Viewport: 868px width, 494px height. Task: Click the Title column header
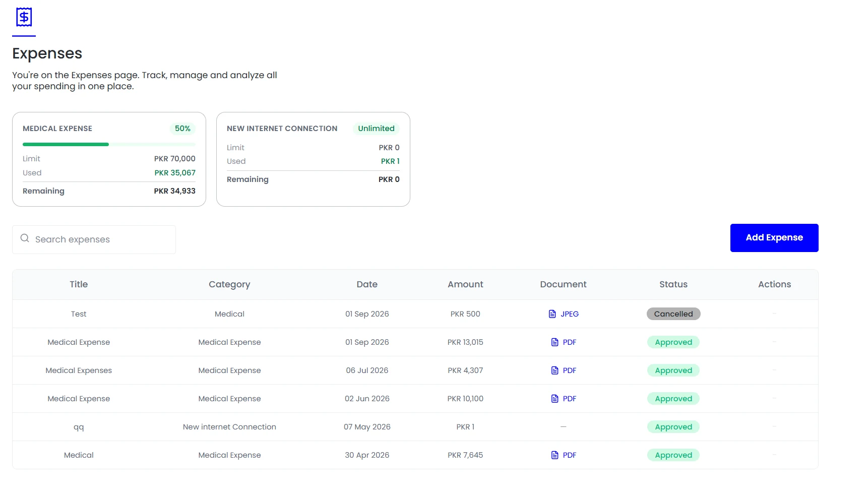(79, 284)
